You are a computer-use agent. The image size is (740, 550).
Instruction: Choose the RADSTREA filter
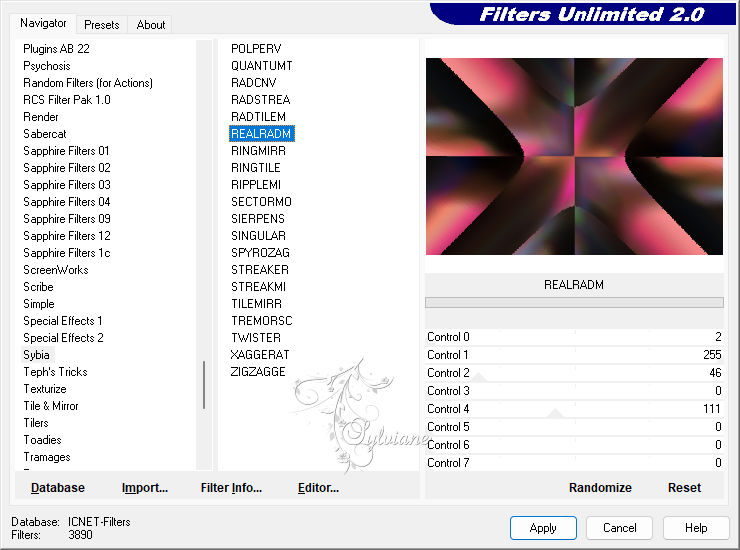pyautogui.click(x=261, y=100)
